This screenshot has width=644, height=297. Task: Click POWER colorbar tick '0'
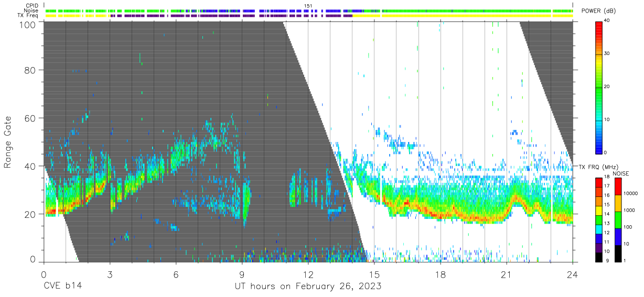coord(606,152)
